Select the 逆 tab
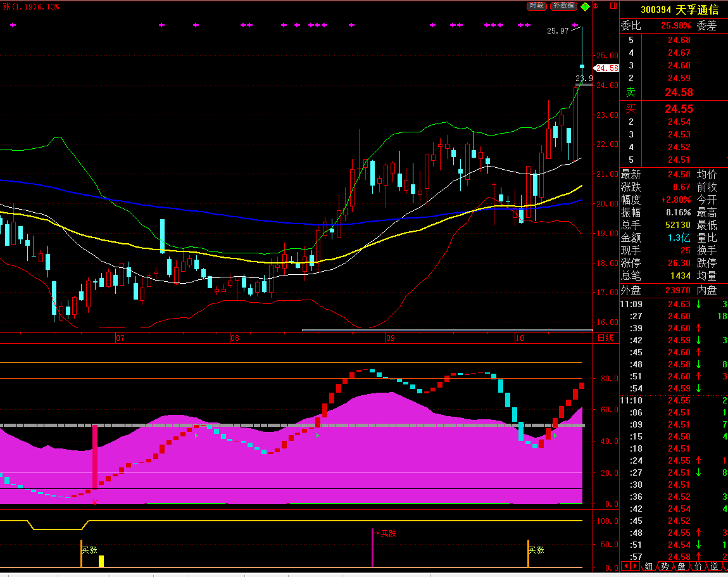The width and height of the screenshot is (728, 577). 714,566
